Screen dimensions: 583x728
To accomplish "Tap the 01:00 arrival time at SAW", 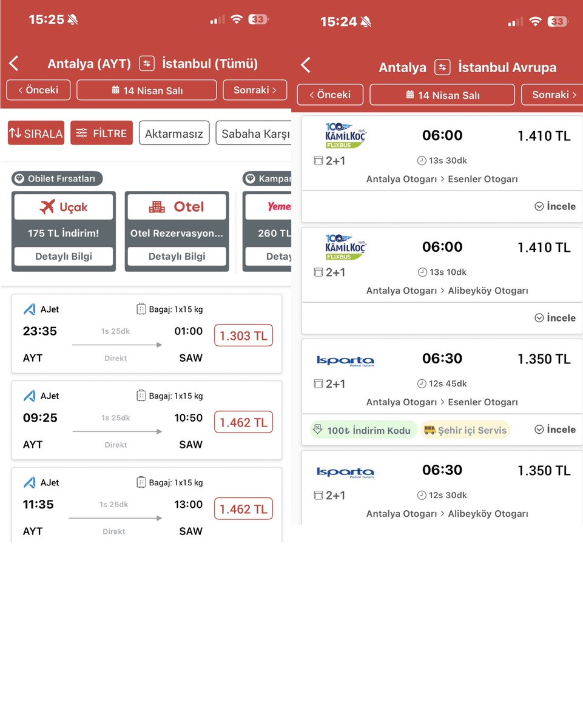I will click(189, 331).
